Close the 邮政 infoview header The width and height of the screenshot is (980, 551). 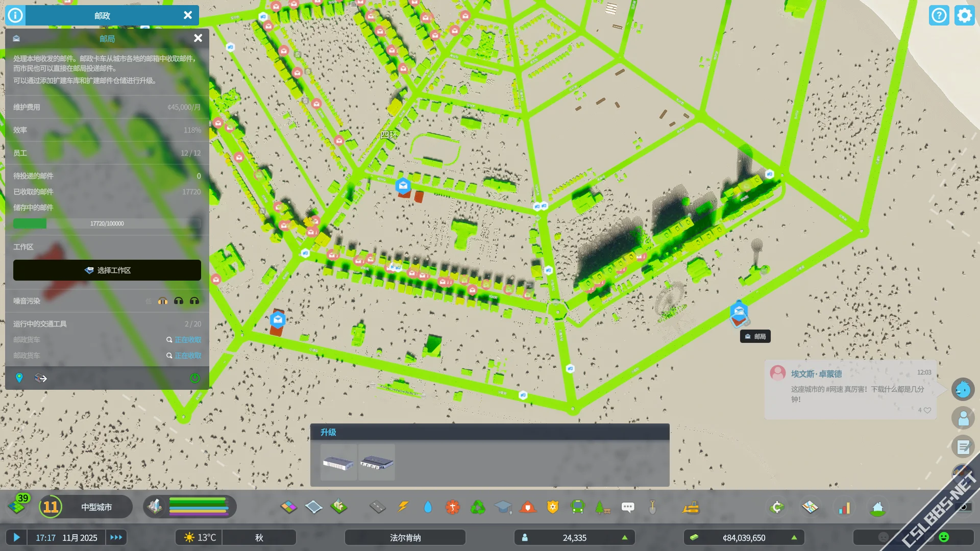click(188, 15)
